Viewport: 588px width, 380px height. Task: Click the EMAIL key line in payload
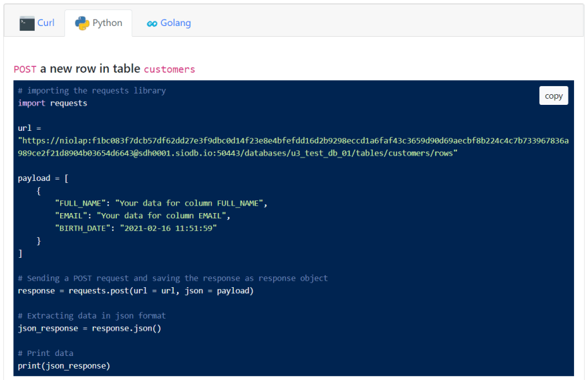point(142,216)
